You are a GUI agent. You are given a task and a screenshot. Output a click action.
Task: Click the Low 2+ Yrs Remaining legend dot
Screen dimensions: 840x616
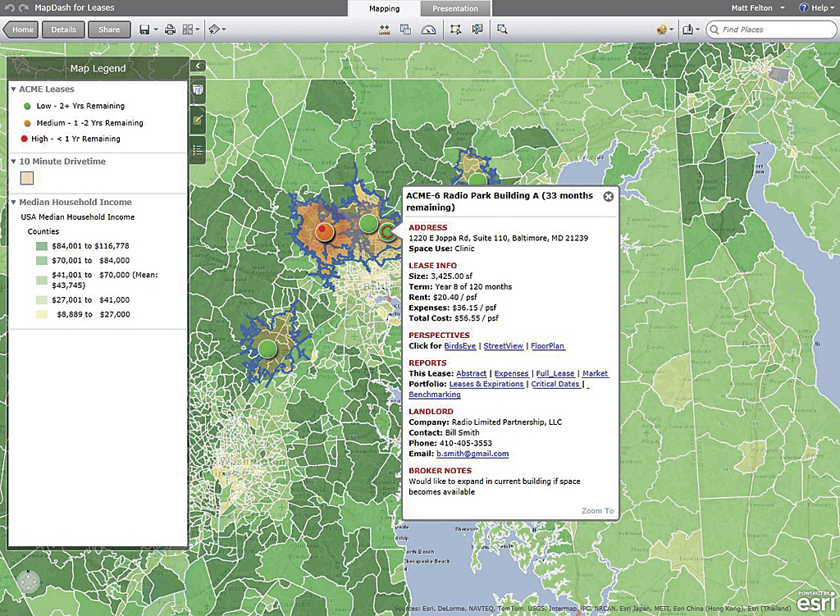(x=27, y=106)
